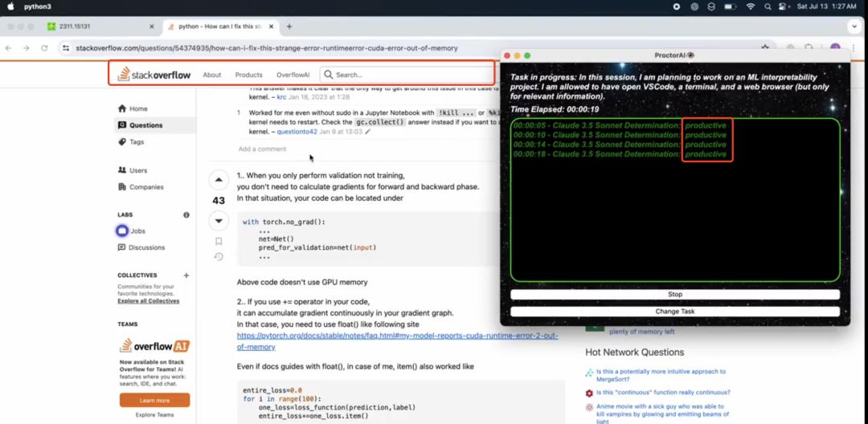Open Companies in the sidebar
This screenshot has width=868, height=424.
coord(141,187)
